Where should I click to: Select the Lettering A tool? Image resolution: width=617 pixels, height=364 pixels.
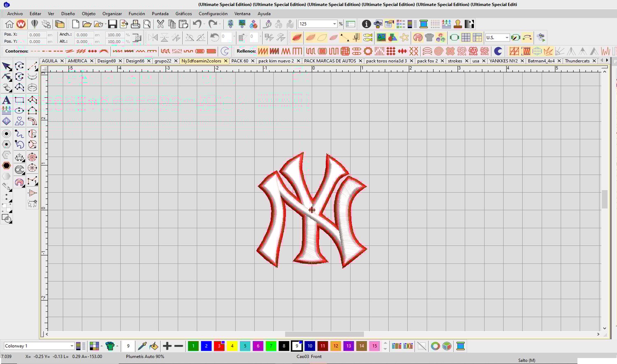click(6, 100)
